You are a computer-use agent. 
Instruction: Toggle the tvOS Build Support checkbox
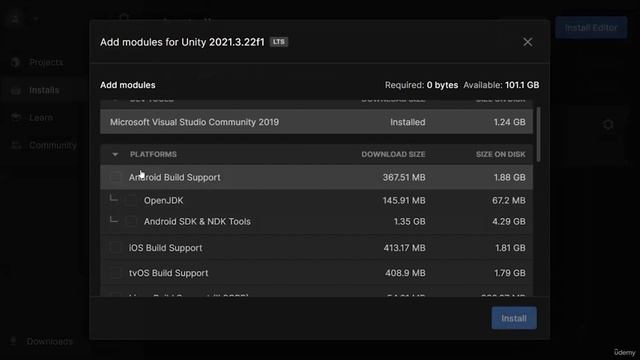[x=116, y=273]
